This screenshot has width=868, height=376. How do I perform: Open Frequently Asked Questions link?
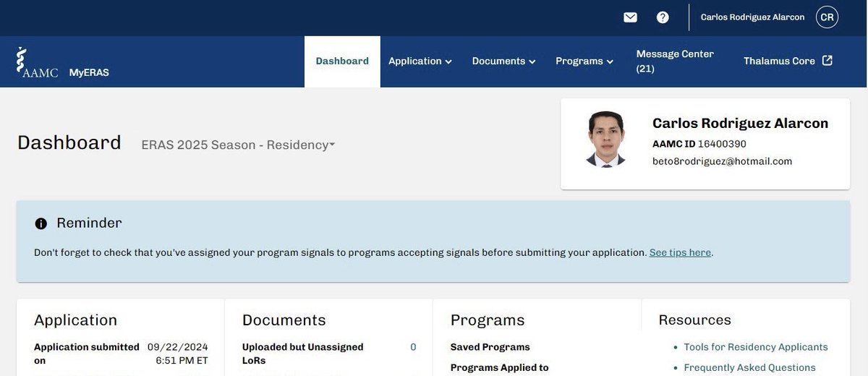click(749, 368)
